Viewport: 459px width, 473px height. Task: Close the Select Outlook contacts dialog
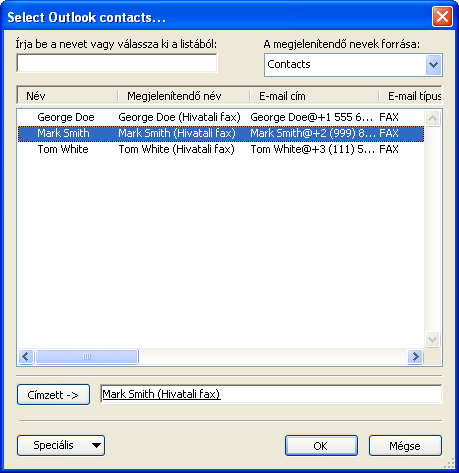point(442,16)
